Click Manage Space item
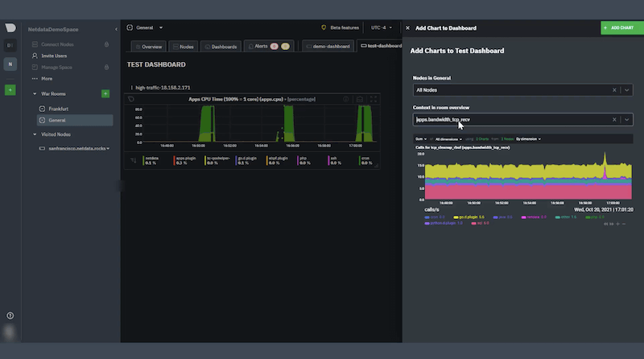The width and height of the screenshot is (644, 359). tap(56, 67)
